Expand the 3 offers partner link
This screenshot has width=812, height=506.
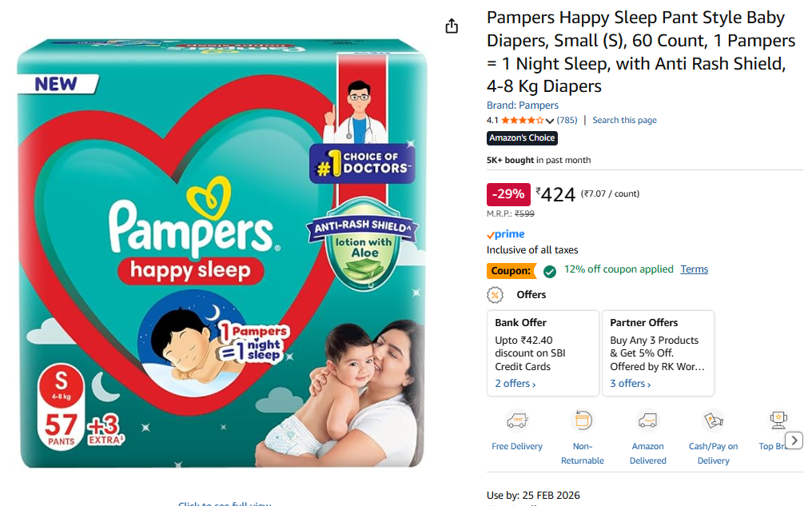click(631, 383)
